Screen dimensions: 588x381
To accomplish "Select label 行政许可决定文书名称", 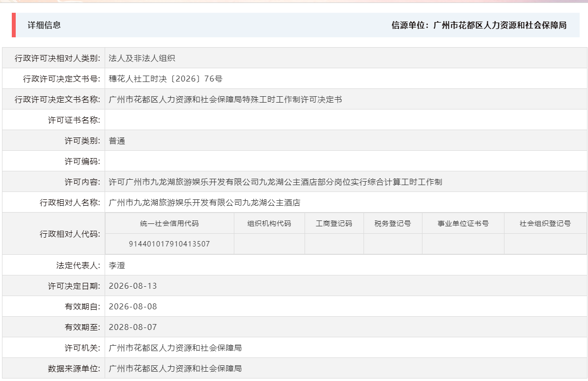I will [57, 99].
